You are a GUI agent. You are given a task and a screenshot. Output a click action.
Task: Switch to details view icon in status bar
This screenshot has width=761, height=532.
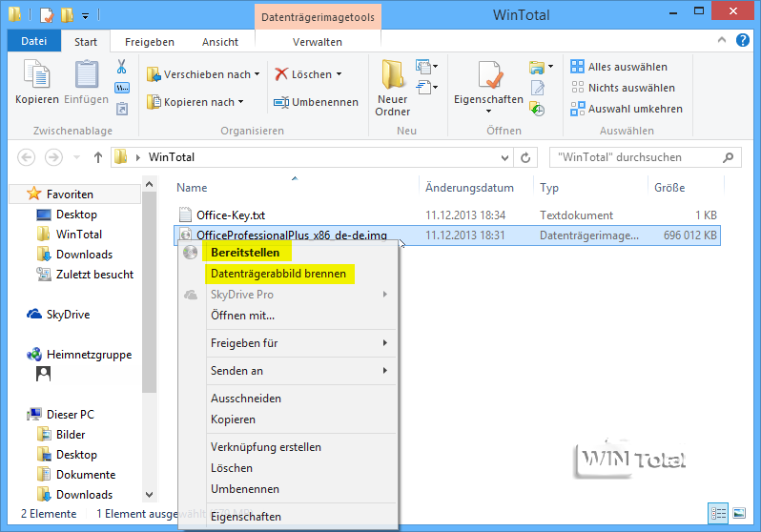(718, 514)
